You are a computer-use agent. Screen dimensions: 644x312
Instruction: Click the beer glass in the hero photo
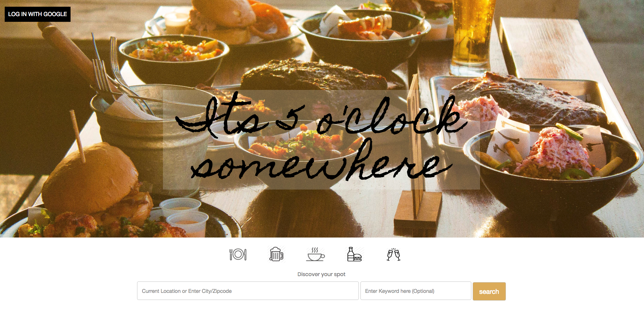473,35
